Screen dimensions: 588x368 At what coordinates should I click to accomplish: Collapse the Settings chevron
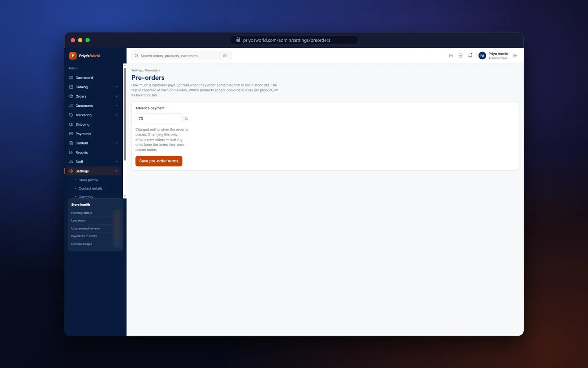pyautogui.click(x=116, y=171)
